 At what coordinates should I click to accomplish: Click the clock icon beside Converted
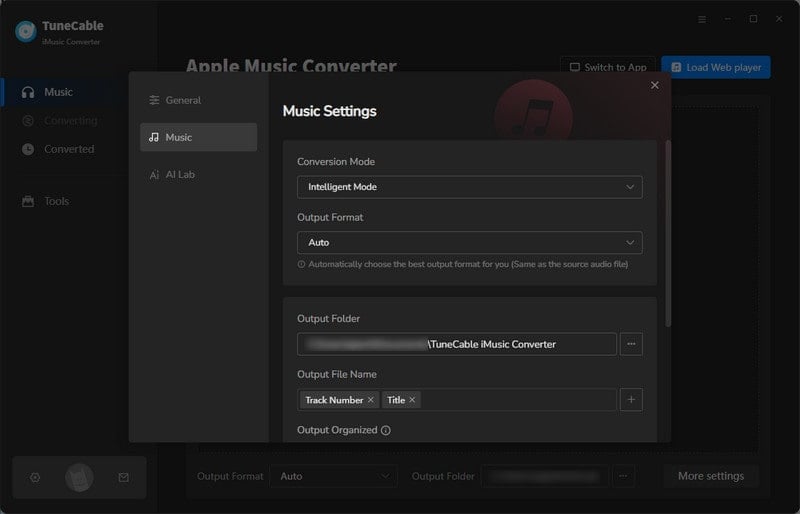coord(28,150)
